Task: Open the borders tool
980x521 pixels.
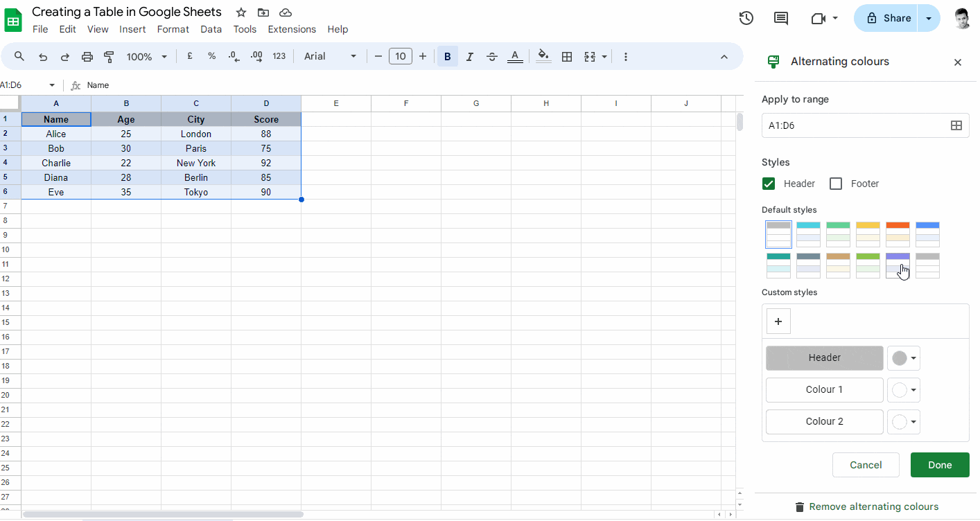Action: [567, 56]
